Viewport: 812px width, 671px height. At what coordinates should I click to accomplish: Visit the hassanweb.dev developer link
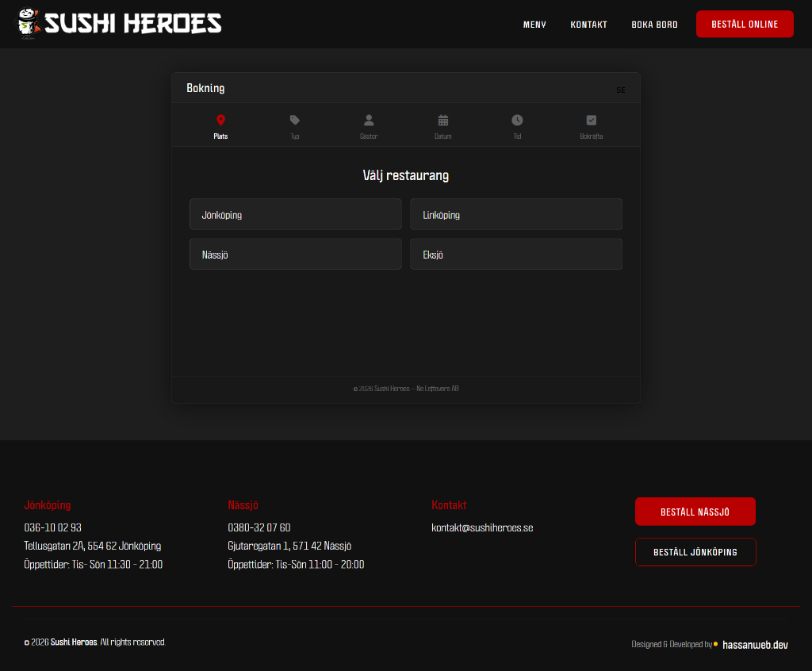755,645
